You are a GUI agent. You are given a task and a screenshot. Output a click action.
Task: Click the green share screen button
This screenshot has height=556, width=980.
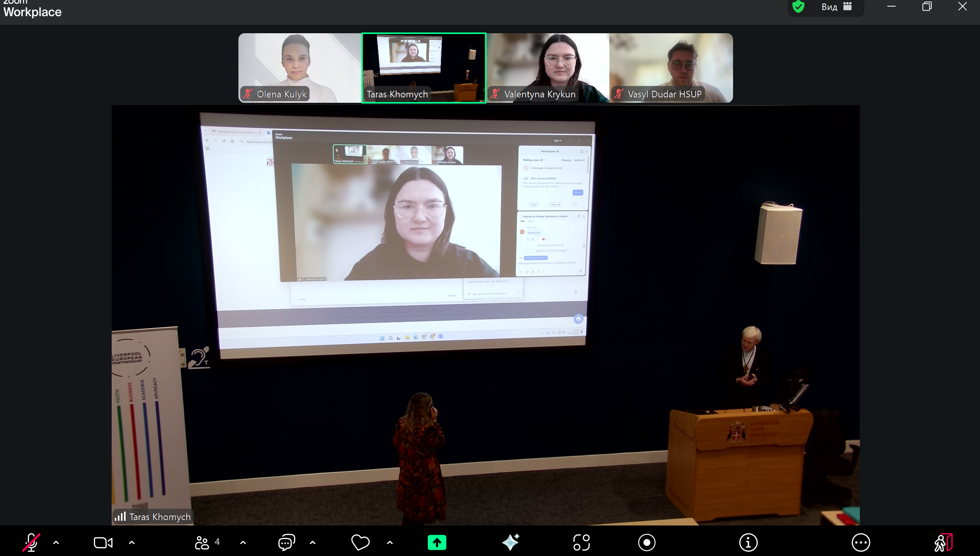437,542
